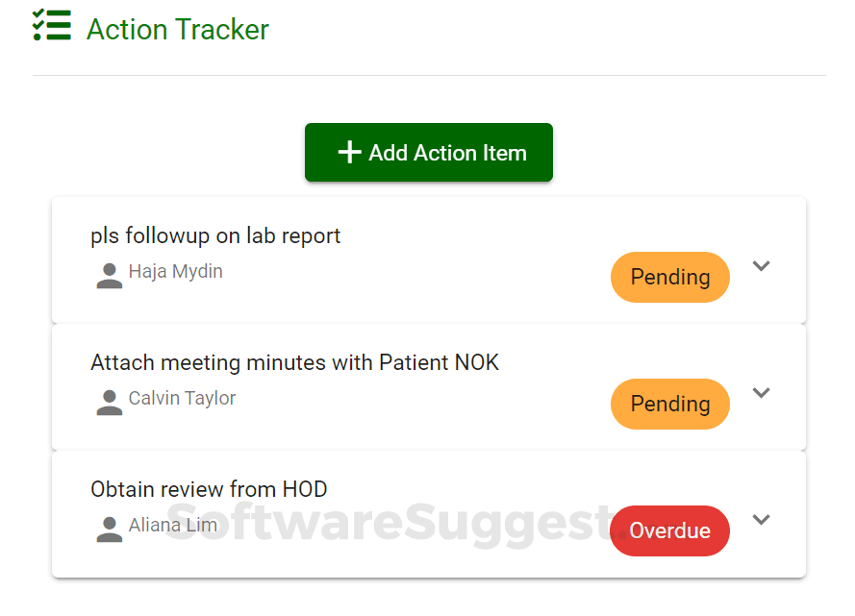Screen dimensions: 855x616
Task: Click the Add Action Item button
Action: click(x=429, y=153)
